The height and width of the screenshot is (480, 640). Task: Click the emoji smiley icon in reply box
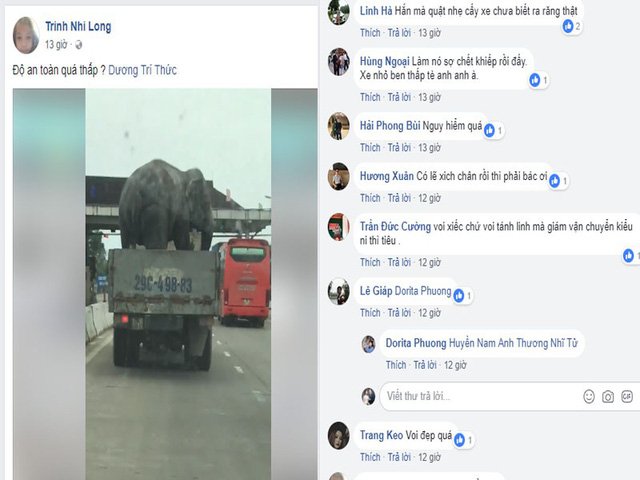587,396
